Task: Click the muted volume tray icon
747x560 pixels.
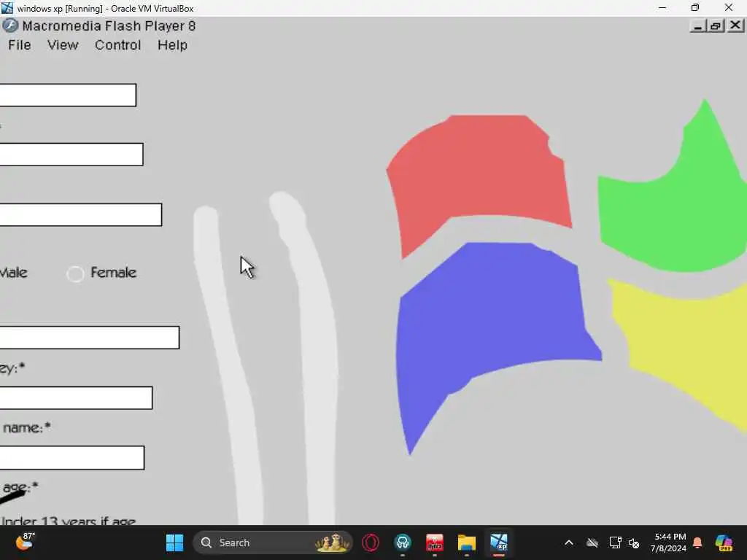Action: click(x=634, y=542)
